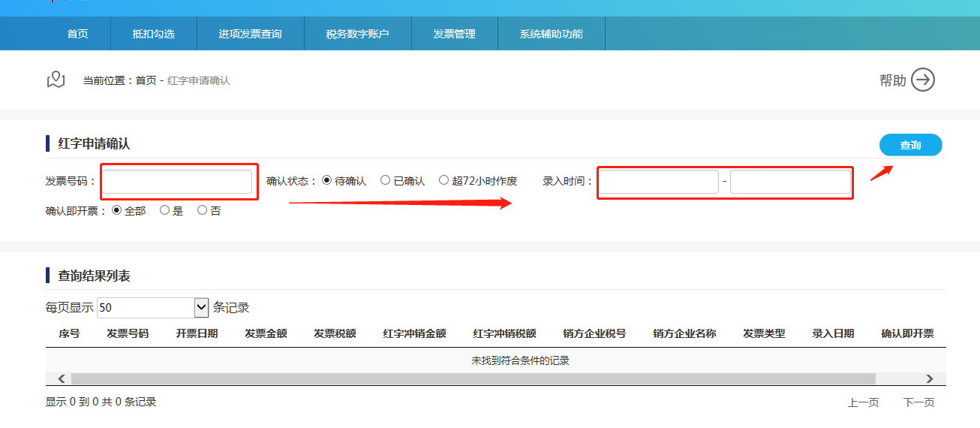
Task: Select 超72小时作废 status radio
Action: 443,181
